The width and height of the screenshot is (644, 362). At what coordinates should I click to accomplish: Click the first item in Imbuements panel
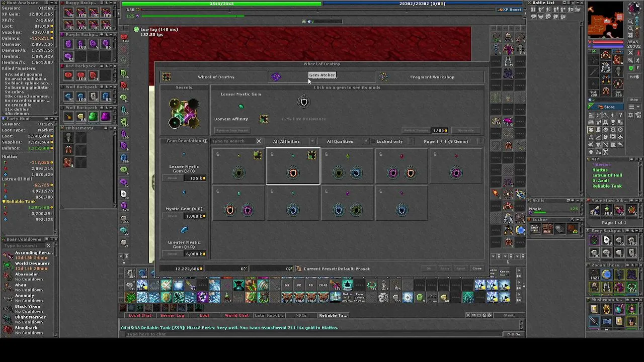tap(69, 137)
